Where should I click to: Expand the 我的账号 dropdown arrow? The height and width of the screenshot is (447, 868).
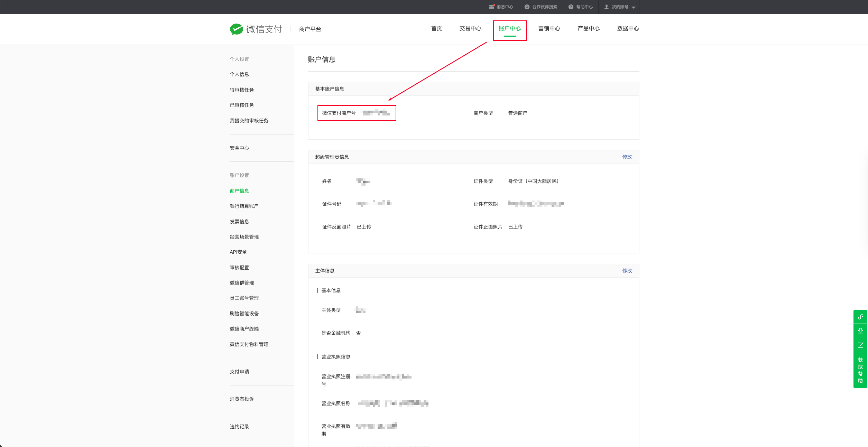coord(634,7)
